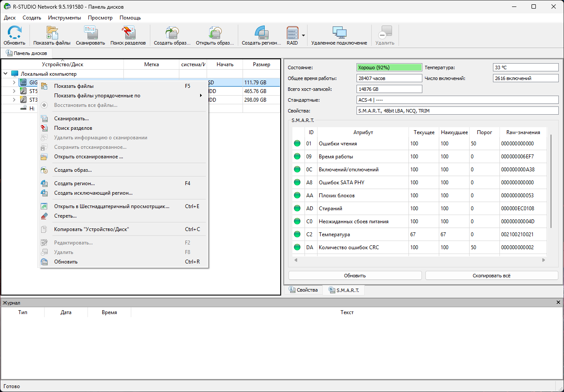Click the Локальный компьютер computer icon

[15, 74]
